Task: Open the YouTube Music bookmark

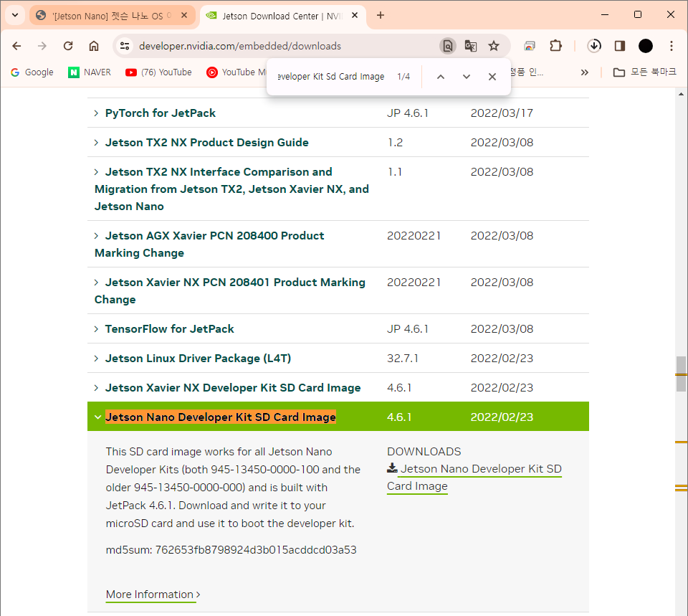Action: (236, 72)
